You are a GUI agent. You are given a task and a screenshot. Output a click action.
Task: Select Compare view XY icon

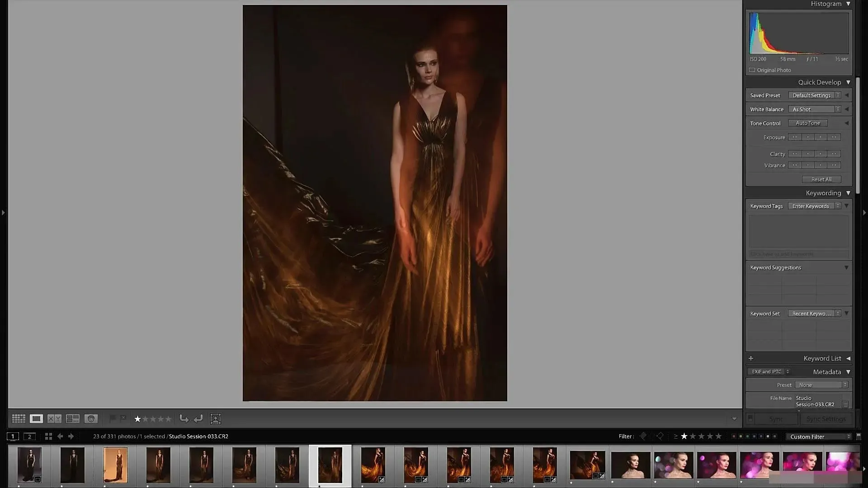click(x=54, y=419)
